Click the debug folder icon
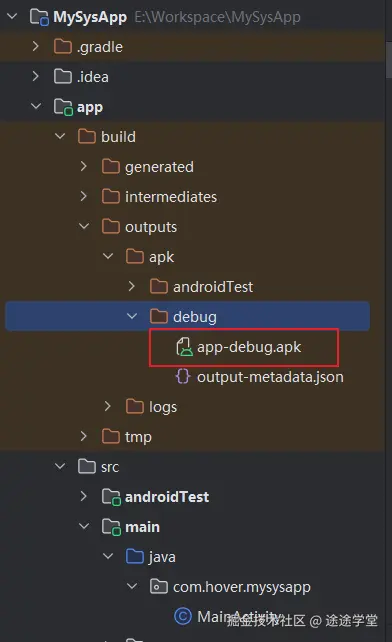Screen dimensions: 392x642 [x=159, y=316]
